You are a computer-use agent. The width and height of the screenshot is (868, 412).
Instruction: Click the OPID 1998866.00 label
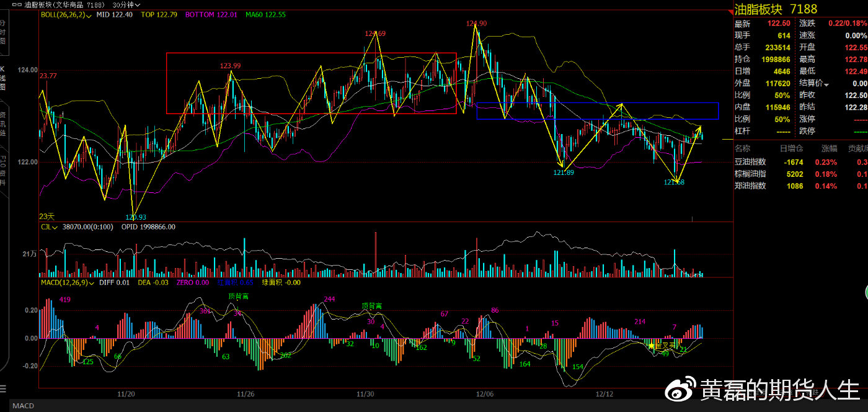(x=148, y=227)
